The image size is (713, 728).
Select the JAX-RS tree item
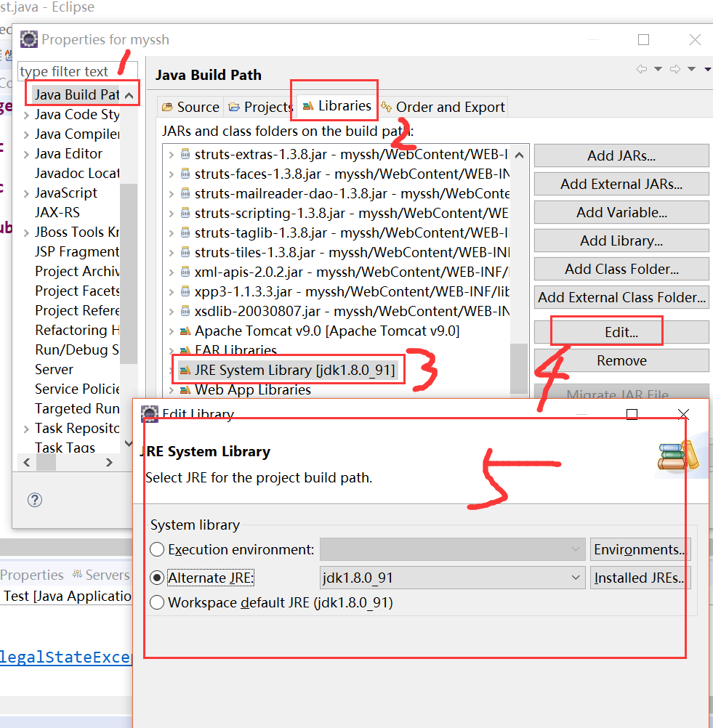pos(57,213)
